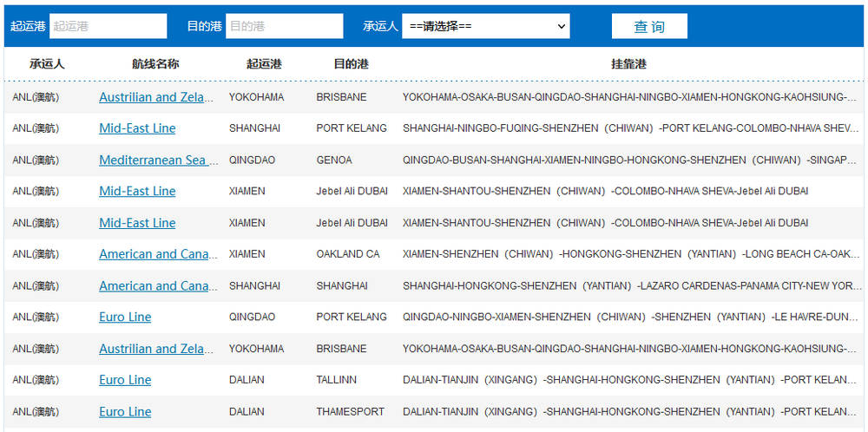Select DALIAN origin cell in TALLINN row
868x432 pixels.
coord(247,380)
